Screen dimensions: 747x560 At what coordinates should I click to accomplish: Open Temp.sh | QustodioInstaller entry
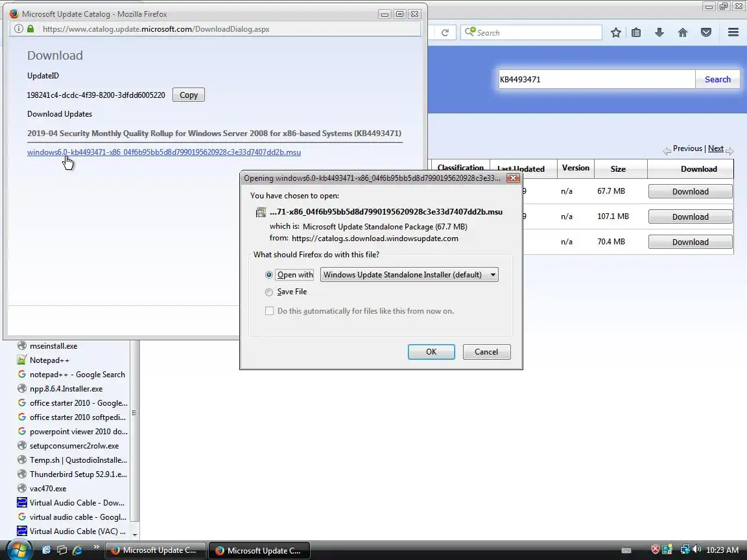78,460
